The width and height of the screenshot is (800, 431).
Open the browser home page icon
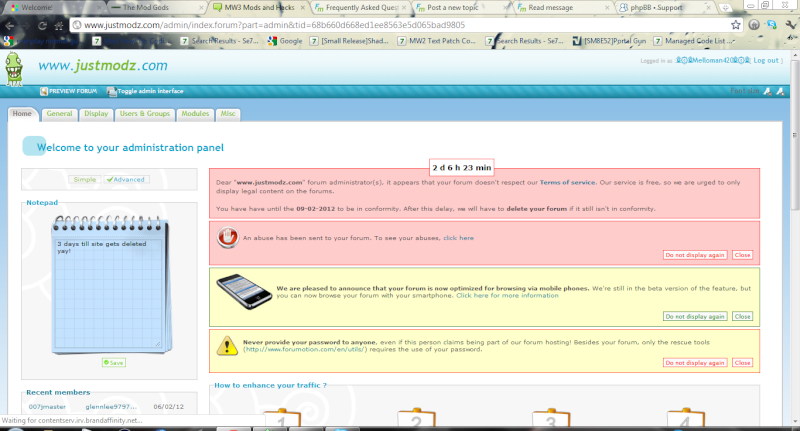click(x=59, y=25)
